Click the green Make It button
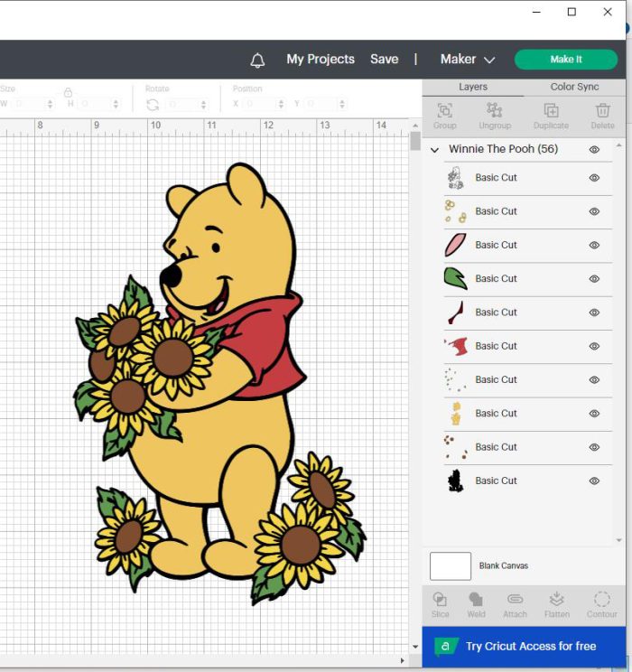The height and width of the screenshot is (672, 632). [x=566, y=59]
